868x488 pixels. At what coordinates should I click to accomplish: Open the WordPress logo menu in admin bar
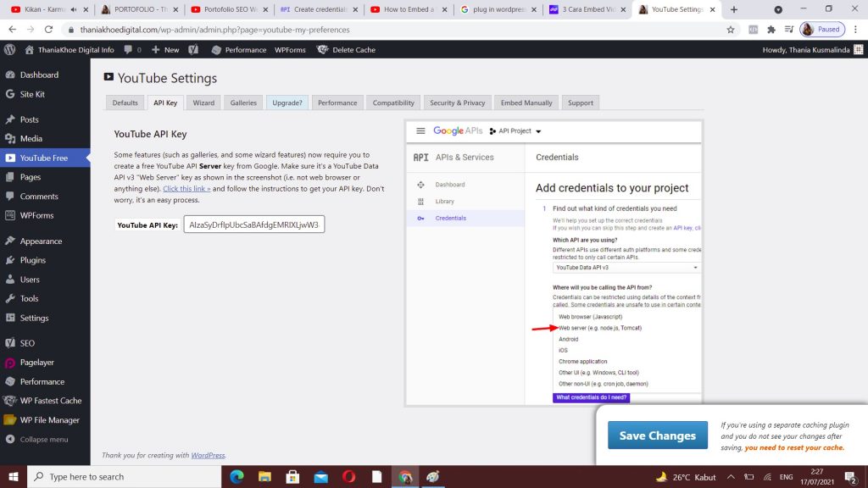(x=9, y=49)
